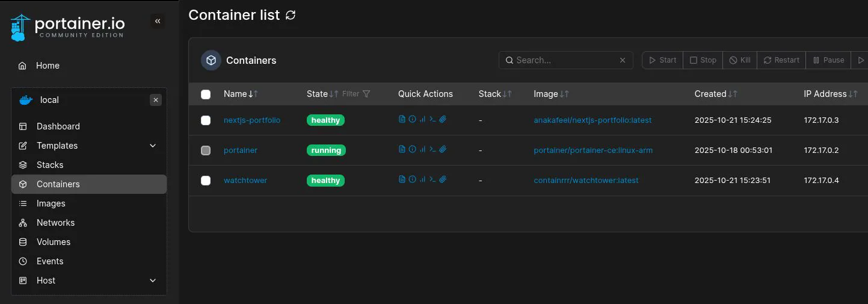
Task: Inspect the nextjs-portfolio container
Action: (x=412, y=119)
